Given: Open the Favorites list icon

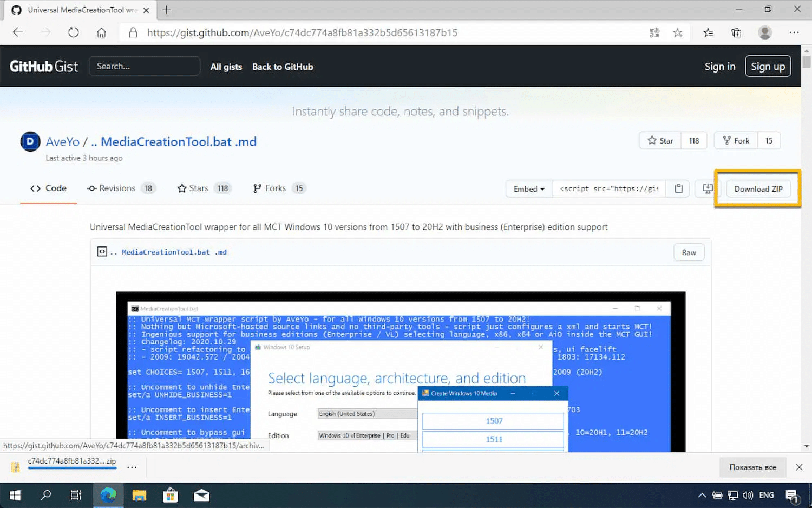Looking at the screenshot, I should (x=708, y=33).
